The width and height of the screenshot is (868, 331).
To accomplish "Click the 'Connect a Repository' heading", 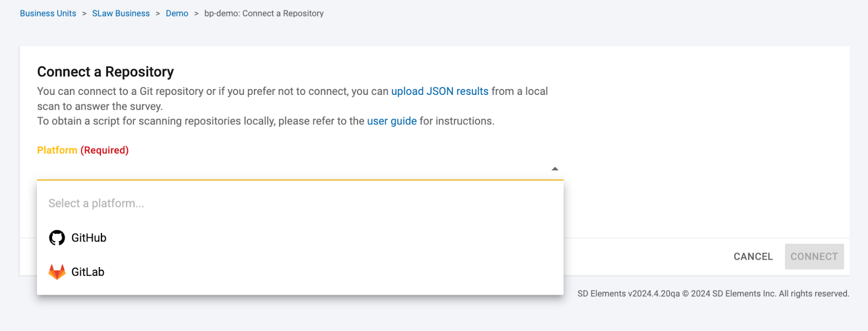I will [105, 72].
